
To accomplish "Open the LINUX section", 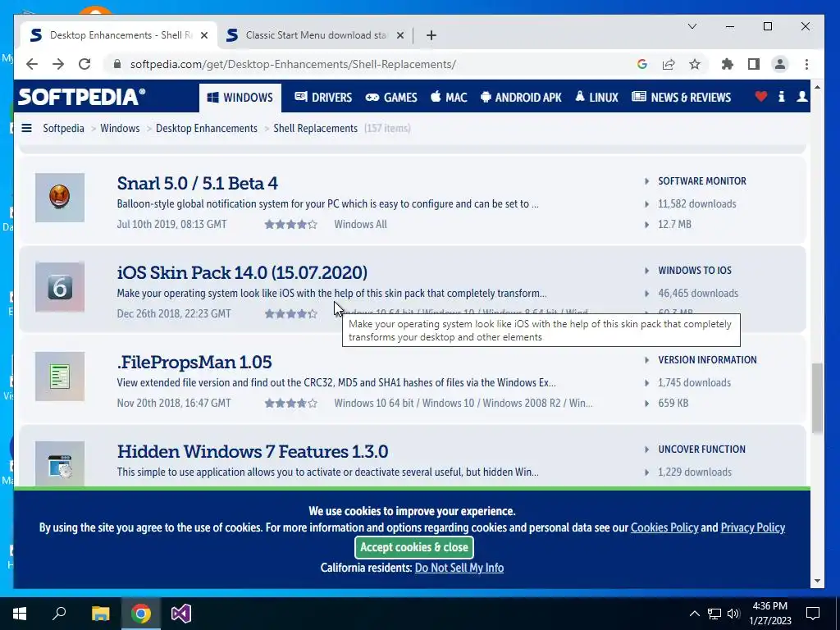I will tap(596, 97).
